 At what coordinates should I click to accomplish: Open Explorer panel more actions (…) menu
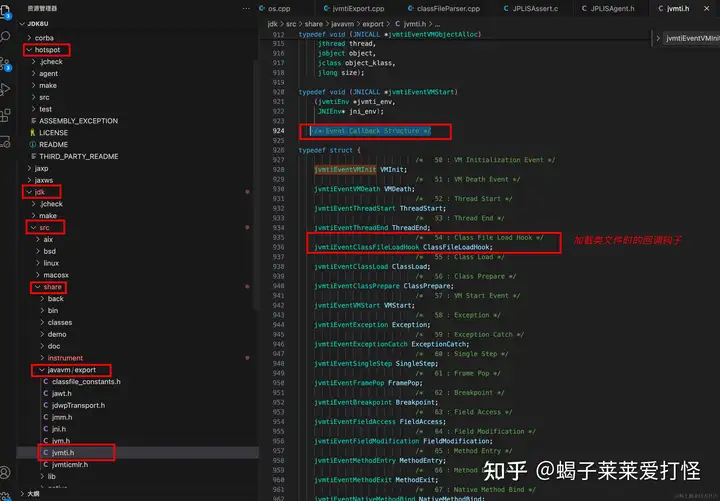click(x=246, y=8)
